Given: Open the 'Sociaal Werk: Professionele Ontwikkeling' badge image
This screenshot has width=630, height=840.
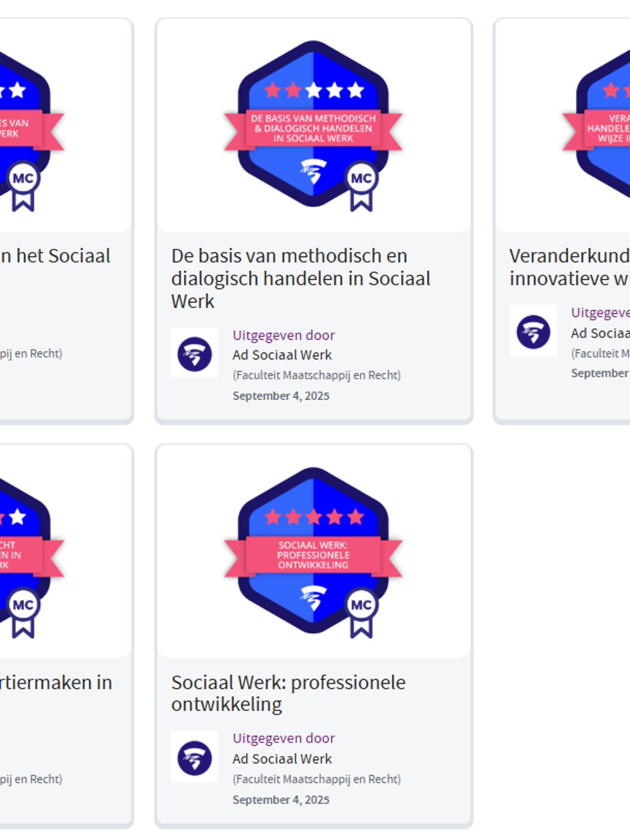Looking at the screenshot, I should point(313,552).
